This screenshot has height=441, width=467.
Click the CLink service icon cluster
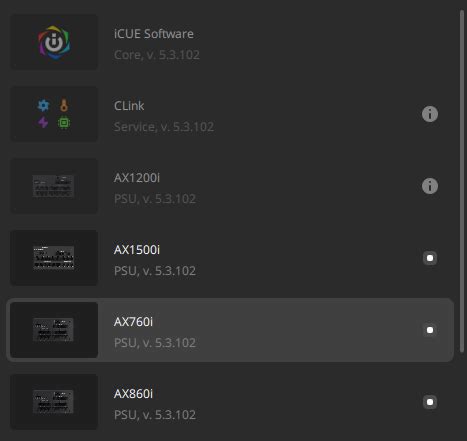click(53, 114)
